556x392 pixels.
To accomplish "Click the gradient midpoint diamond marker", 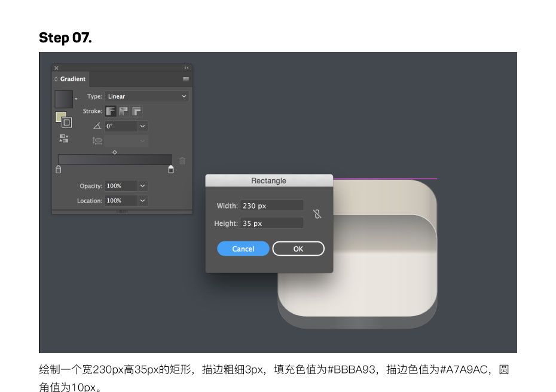I will tap(115, 152).
